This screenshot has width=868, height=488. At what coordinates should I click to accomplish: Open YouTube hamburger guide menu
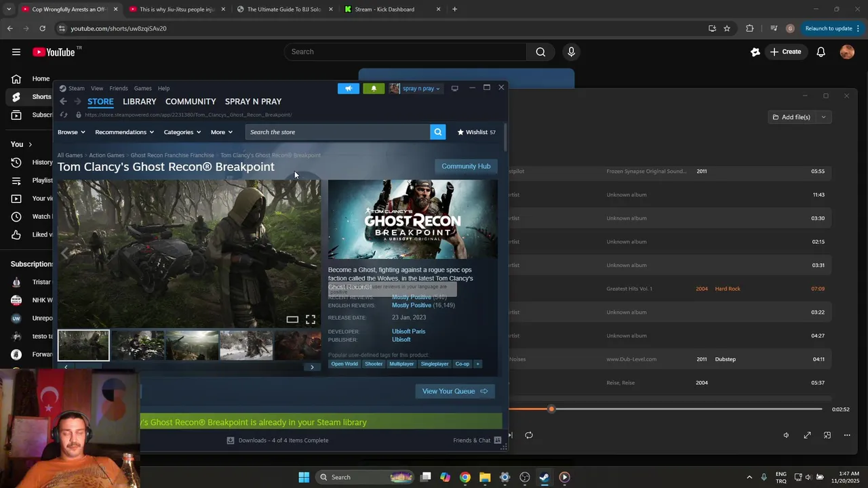tap(16, 52)
